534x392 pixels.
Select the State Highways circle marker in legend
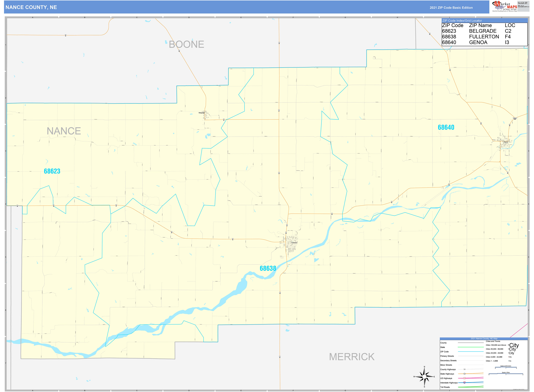[465, 374]
